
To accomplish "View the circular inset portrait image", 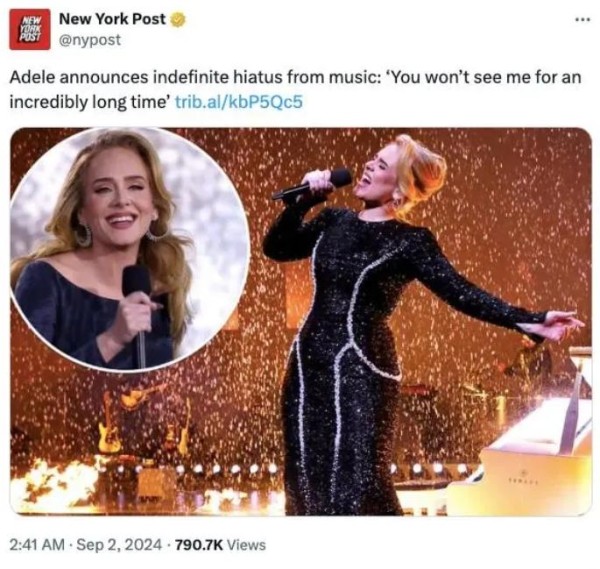I will point(130,249).
